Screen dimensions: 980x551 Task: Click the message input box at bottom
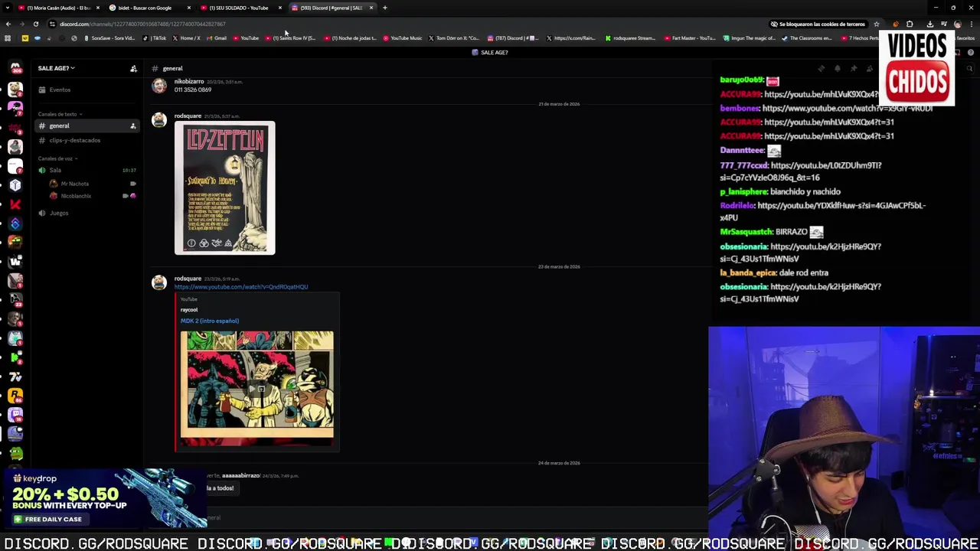click(429, 517)
